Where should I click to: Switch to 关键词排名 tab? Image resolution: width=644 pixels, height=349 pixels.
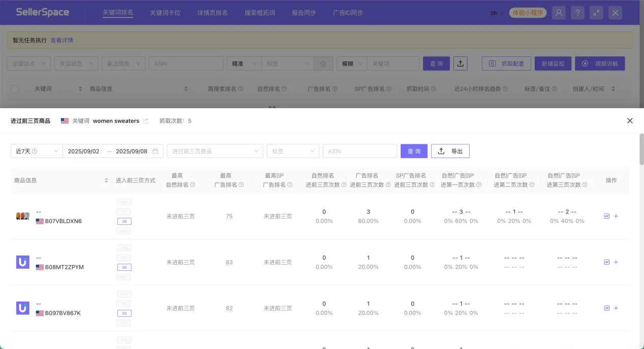coord(117,13)
